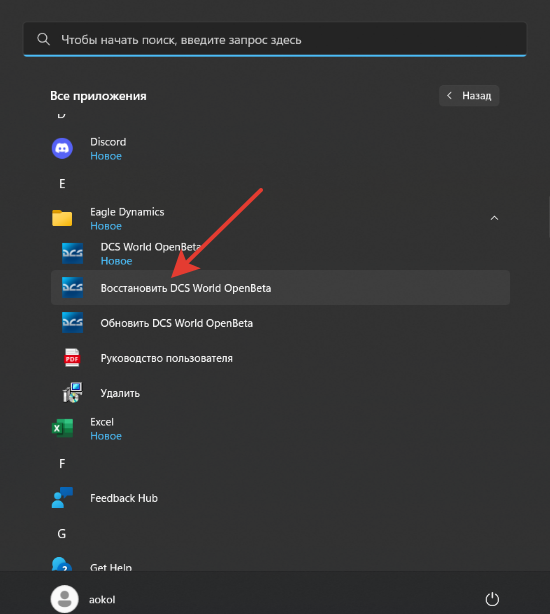The width and height of the screenshot is (550, 614).
Task: Select the Discord entry text
Action: [108, 142]
